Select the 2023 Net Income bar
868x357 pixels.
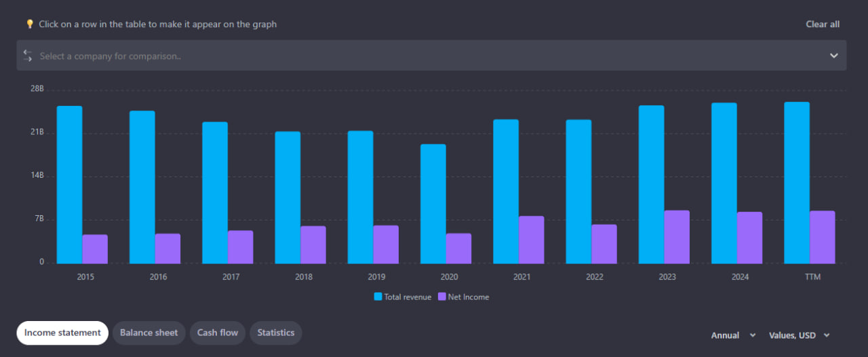[x=677, y=237]
